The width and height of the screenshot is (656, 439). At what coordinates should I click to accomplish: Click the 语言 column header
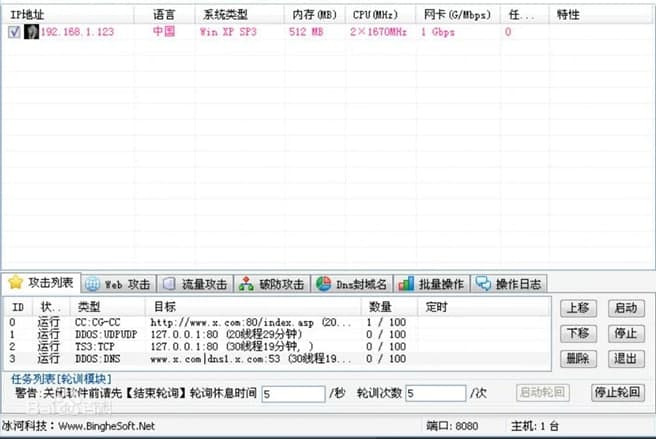coord(164,15)
